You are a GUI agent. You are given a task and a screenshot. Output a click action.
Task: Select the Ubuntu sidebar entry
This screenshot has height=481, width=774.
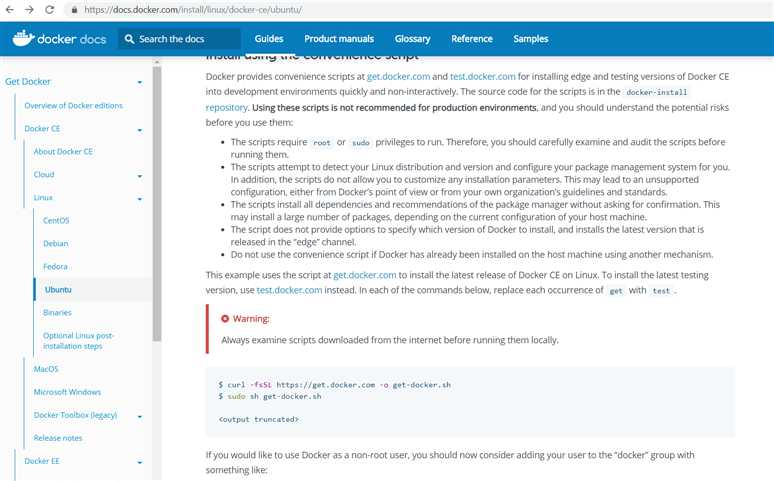click(x=58, y=289)
